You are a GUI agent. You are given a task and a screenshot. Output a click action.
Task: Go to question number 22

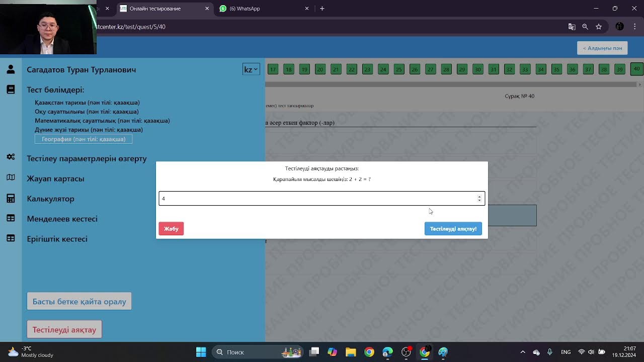tap(352, 69)
